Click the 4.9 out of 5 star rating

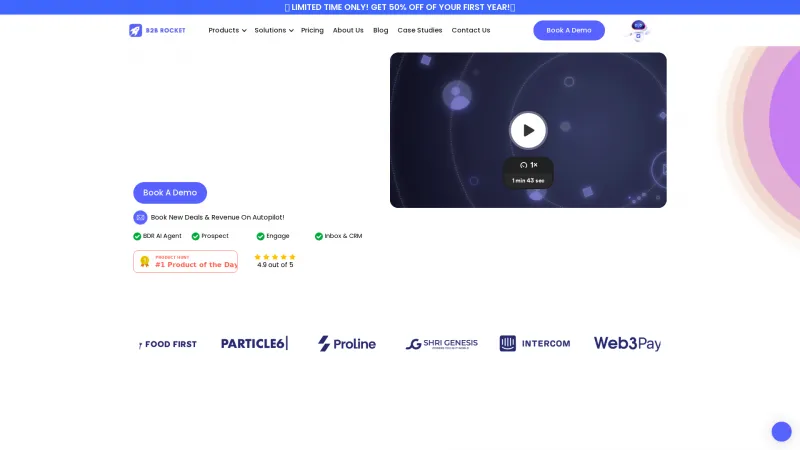(x=275, y=261)
